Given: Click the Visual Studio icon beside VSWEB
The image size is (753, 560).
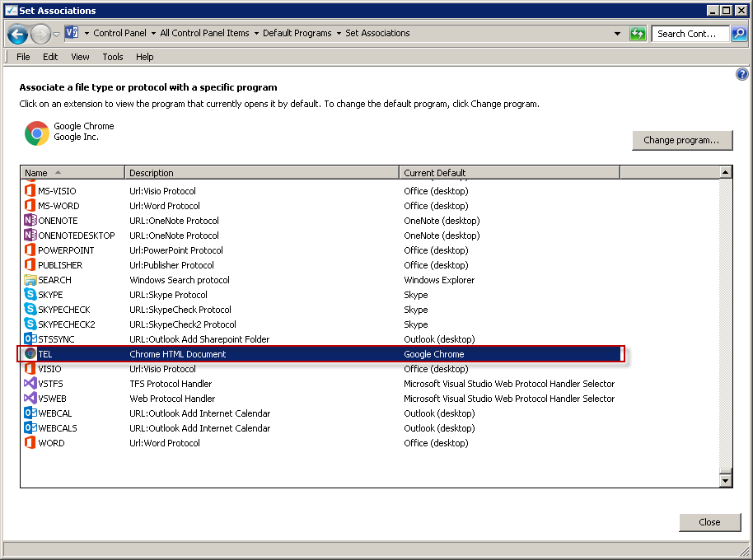Looking at the screenshot, I should pyautogui.click(x=30, y=399).
